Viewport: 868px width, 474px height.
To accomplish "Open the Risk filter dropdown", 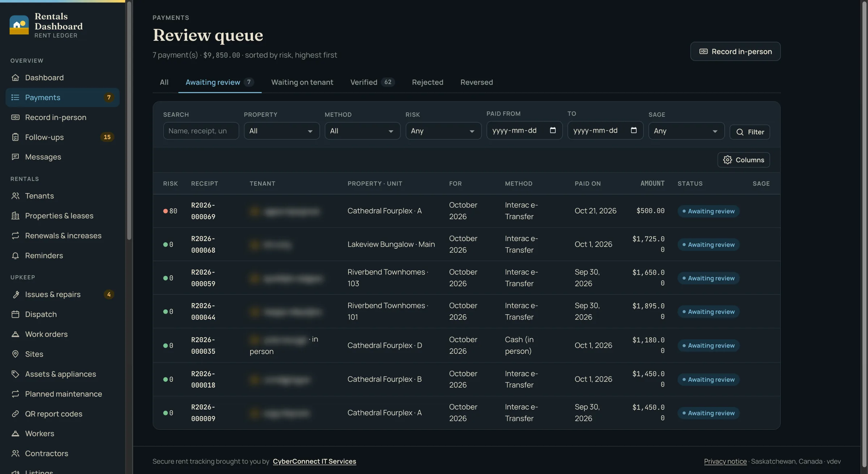I will tap(443, 131).
